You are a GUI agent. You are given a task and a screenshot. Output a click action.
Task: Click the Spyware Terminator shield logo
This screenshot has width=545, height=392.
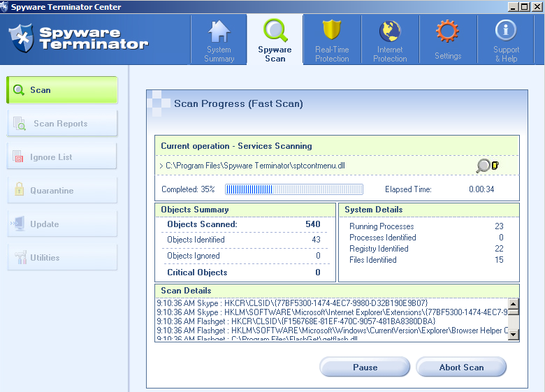point(22,38)
